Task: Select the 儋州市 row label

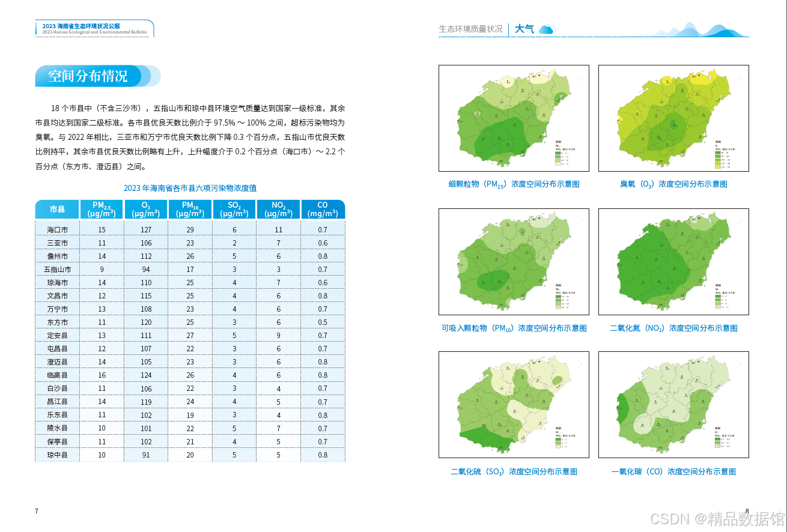Action: click(x=58, y=256)
